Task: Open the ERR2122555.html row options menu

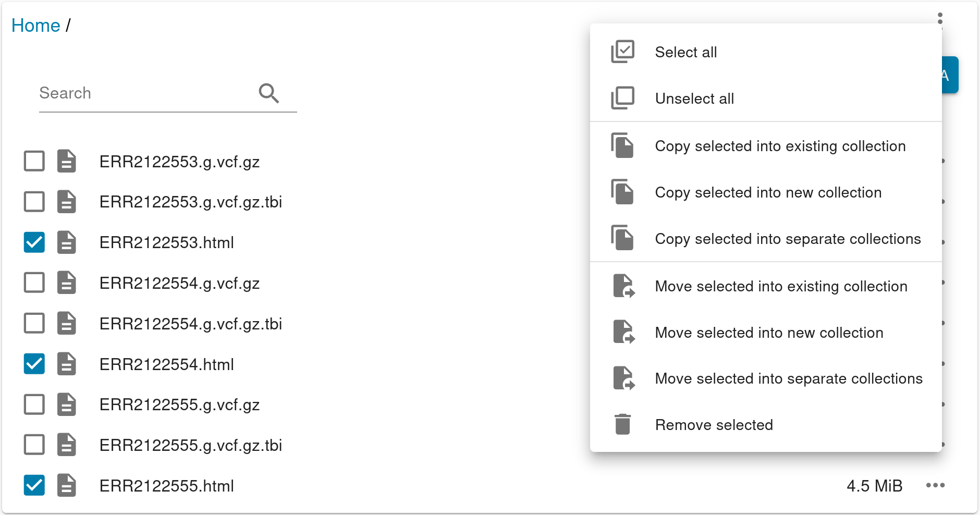Action: [x=935, y=485]
